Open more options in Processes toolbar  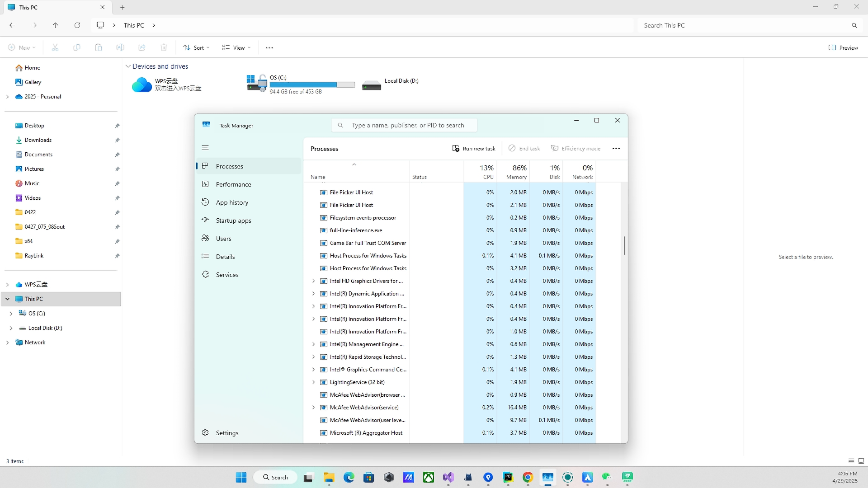coord(616,149)
